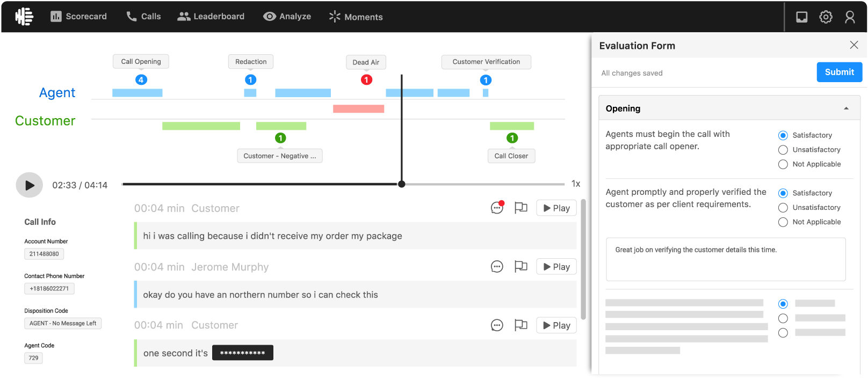Select the third radio button of the placeholder question
Screen dimensions: 868x379
click(x=783, y=333)
